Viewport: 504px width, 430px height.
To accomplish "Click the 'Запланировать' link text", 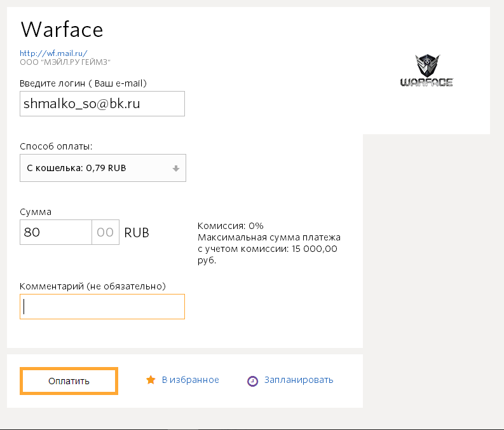I will click(x=299, y=380).
